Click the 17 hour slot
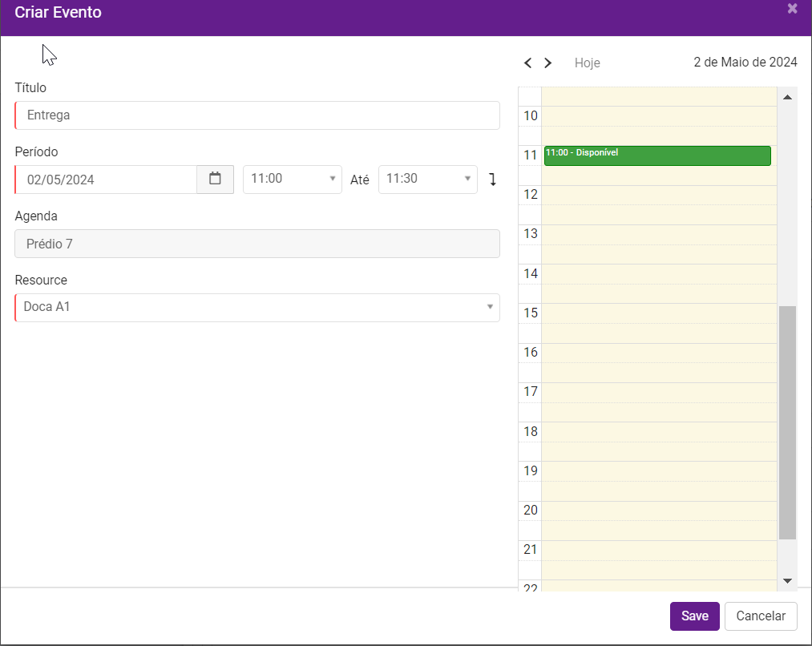The image size is (812, 646). point(659,393)
